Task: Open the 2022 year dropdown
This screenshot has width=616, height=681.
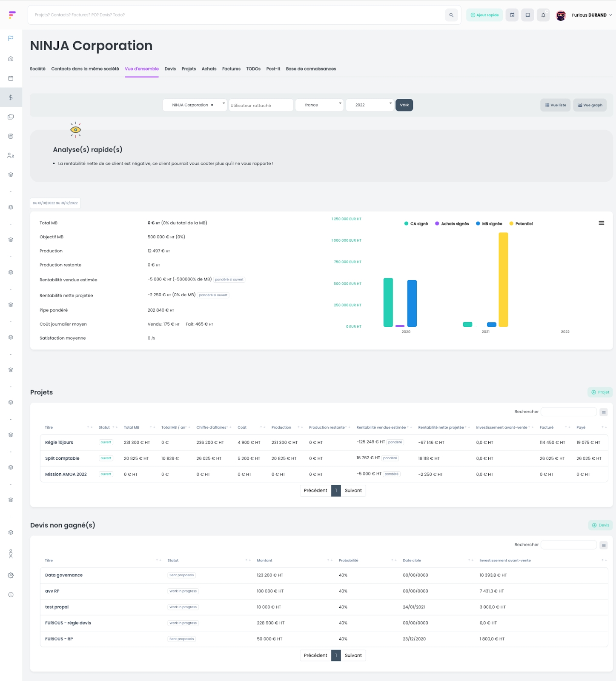Action: pyautogui.click(x=370, y=105)
